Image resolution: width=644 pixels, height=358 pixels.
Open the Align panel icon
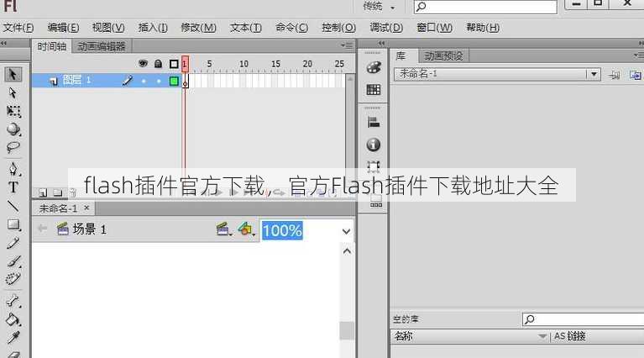click(x=374, y=122)
